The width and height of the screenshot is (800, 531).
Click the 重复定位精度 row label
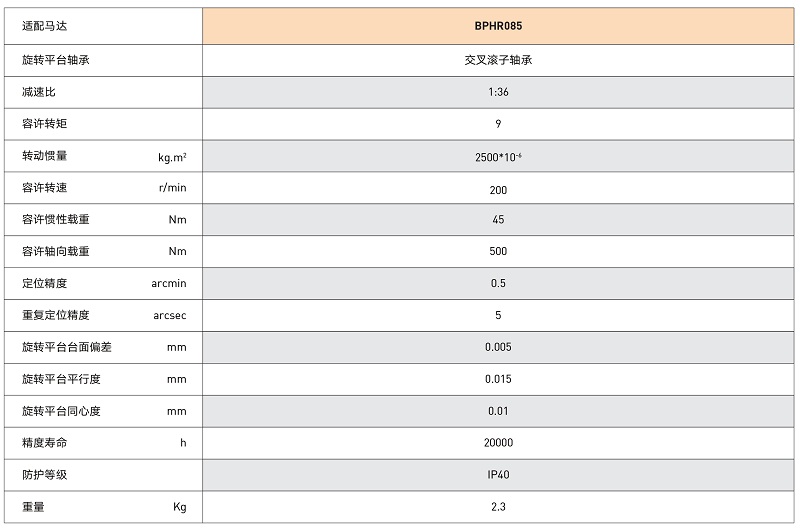pyautogui.click(x=56, y=315)
